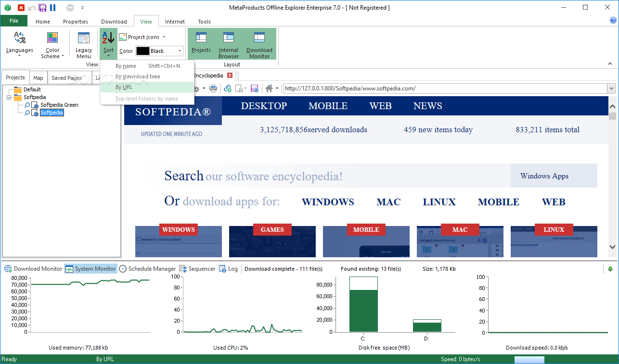Screen dimensions: 619x364
Task: Open Schedule Manager bottom tab
Action: [x=148, y=269]
